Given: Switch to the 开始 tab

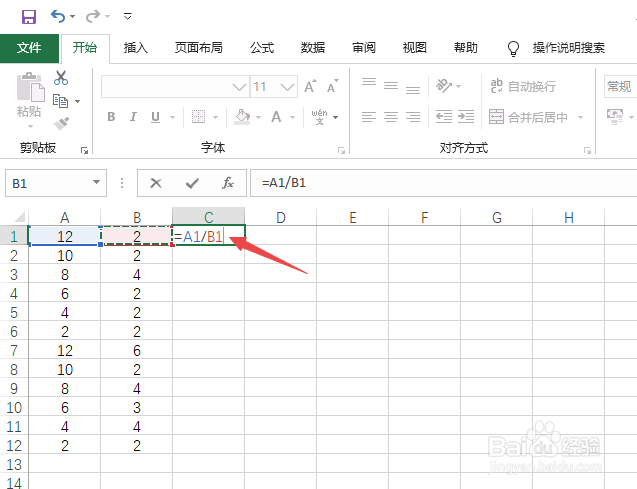Looking at the screenshot, I should [x=85, y=48].
